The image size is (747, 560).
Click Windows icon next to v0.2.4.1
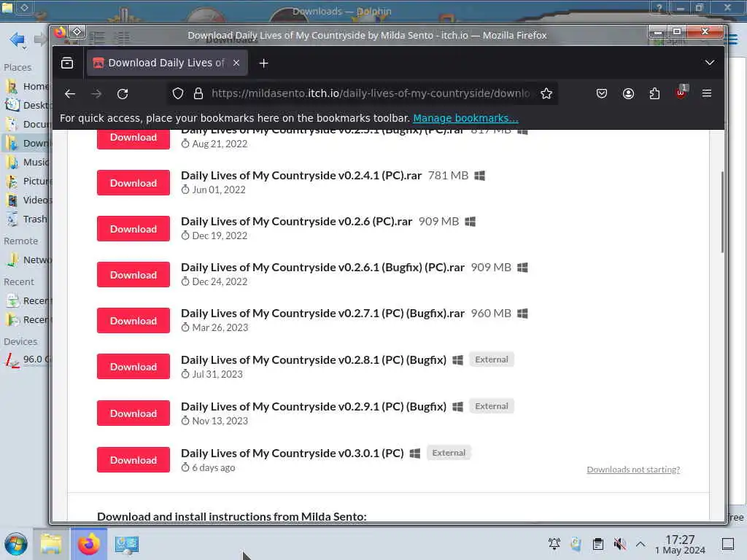(480, 176)
